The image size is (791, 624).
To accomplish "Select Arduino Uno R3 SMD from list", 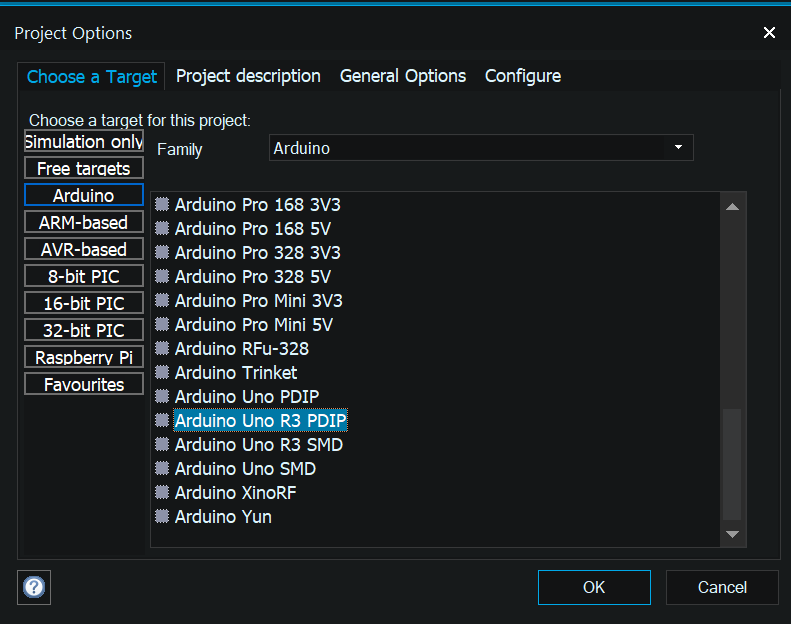I will (259, 445).
